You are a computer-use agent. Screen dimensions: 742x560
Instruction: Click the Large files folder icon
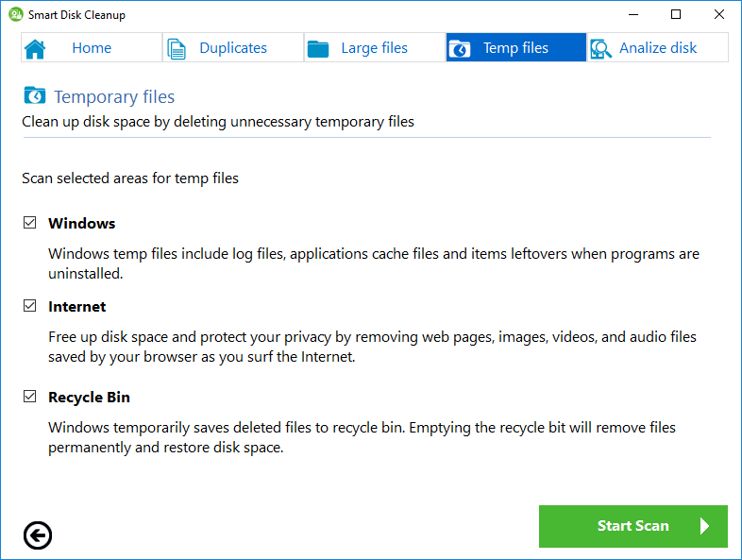tap(318, 48)
